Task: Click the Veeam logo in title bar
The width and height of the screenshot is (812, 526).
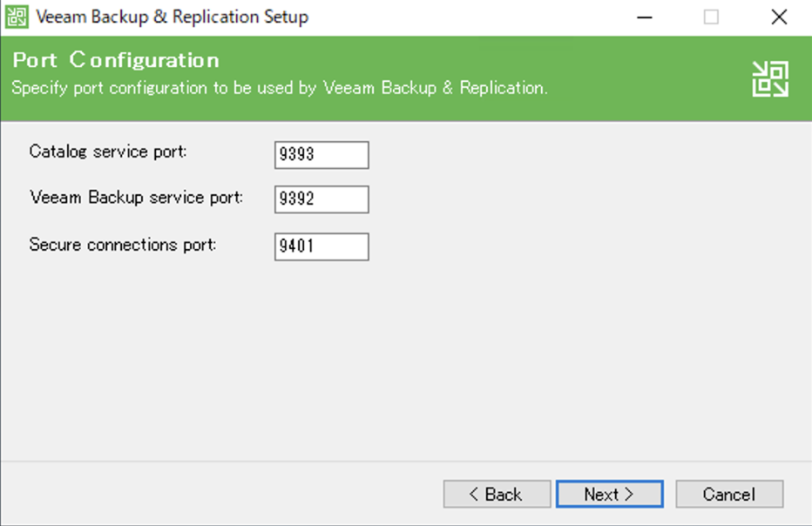Action: coord(17,17)
